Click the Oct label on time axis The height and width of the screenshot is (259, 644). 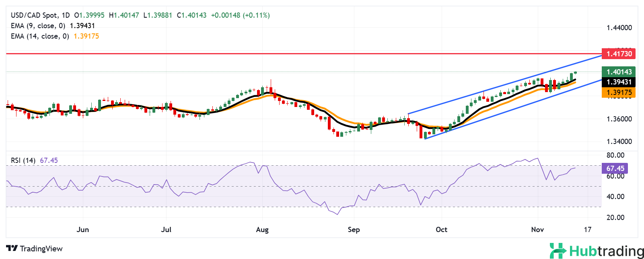point(441,230)
